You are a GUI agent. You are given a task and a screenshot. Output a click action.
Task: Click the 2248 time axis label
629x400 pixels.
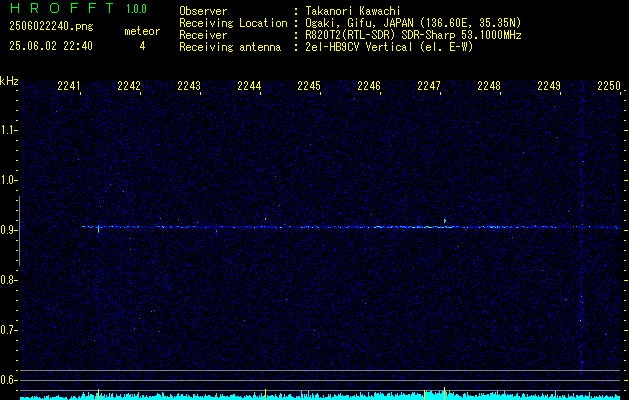click(489, 86)
